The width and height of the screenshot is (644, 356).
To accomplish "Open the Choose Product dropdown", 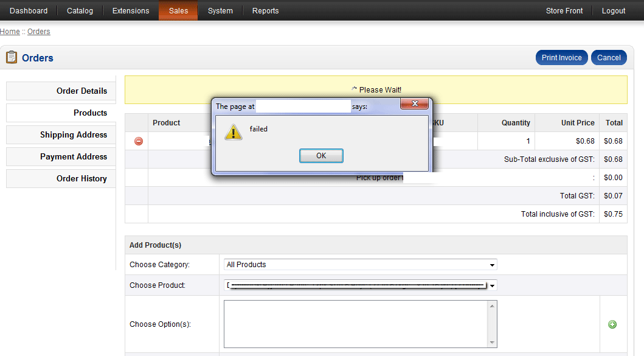I will click(360, 285).
